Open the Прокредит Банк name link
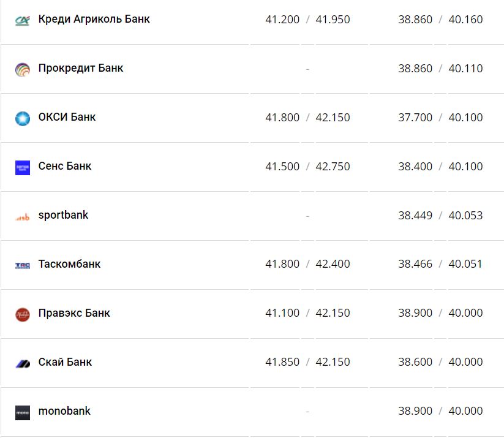 81,68
